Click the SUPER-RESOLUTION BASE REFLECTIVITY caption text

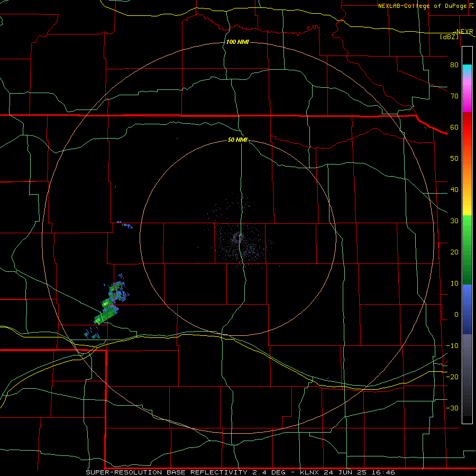(167, 472)
